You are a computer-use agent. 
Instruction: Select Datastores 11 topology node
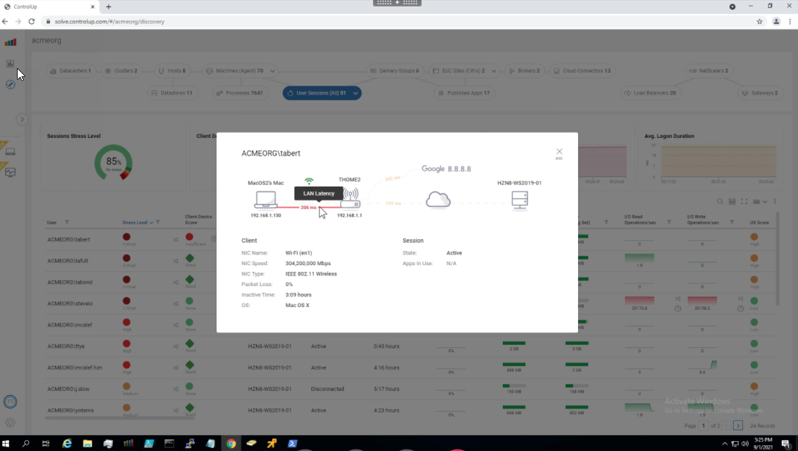point(172,93)
